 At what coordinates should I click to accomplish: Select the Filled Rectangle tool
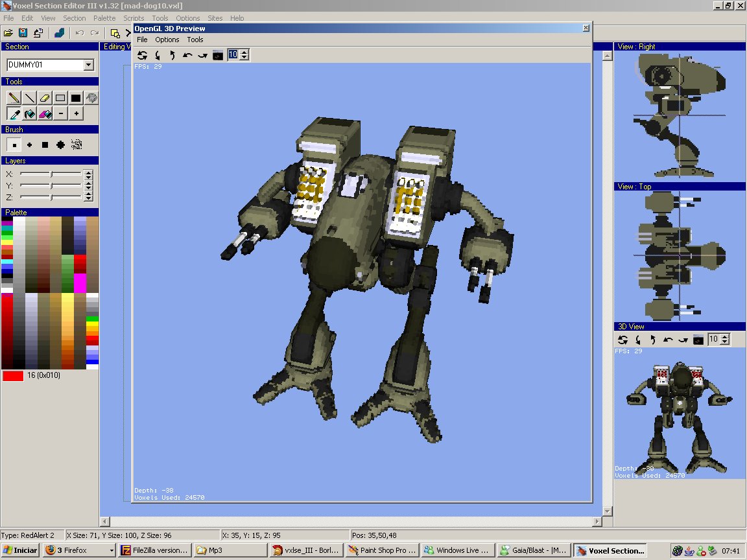pyautogui.click(x=76, y=98)
